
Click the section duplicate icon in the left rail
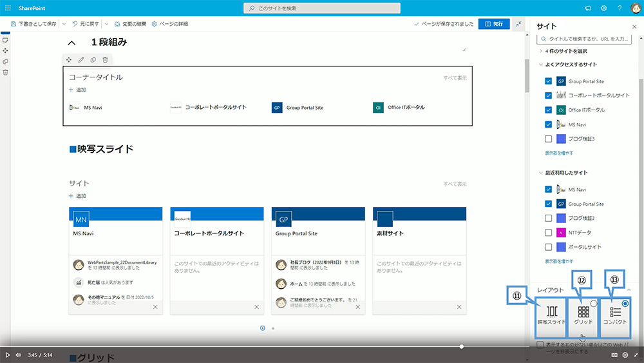coord(5,62)
